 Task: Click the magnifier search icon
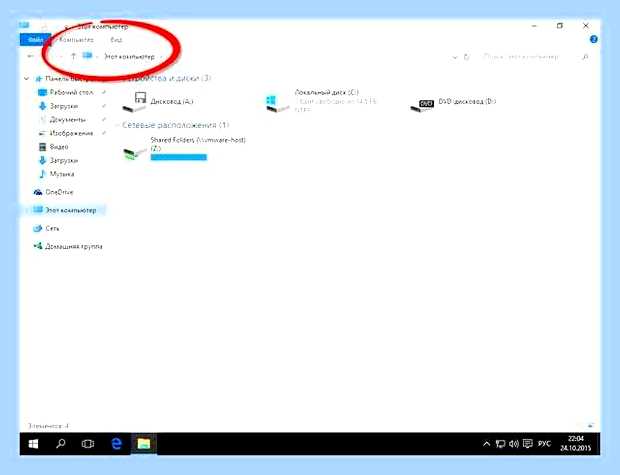[585, 57]
